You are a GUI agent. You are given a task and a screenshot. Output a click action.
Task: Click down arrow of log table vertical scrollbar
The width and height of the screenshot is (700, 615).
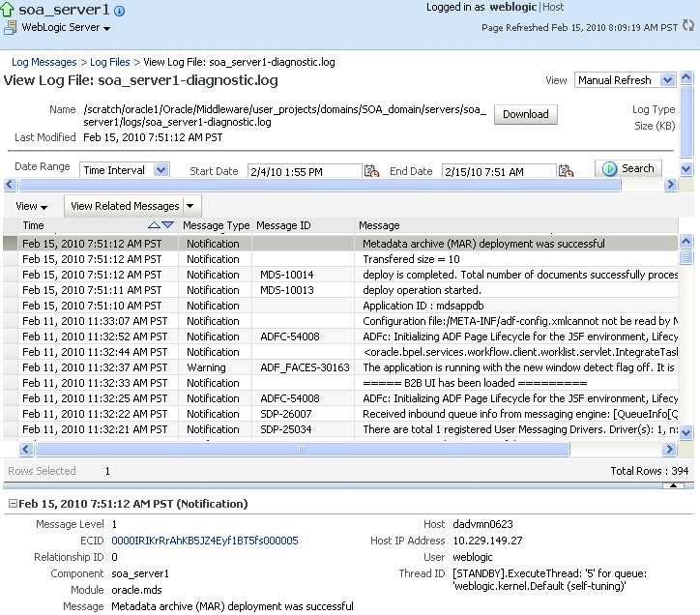pyautogui.click(x=685, y=432)
